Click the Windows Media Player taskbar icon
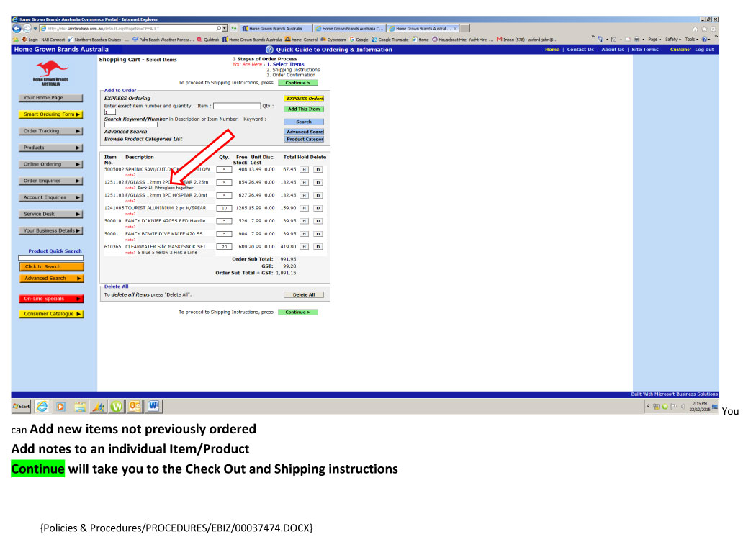The width and height of the screenshot is (756, 537). (60, 406)
